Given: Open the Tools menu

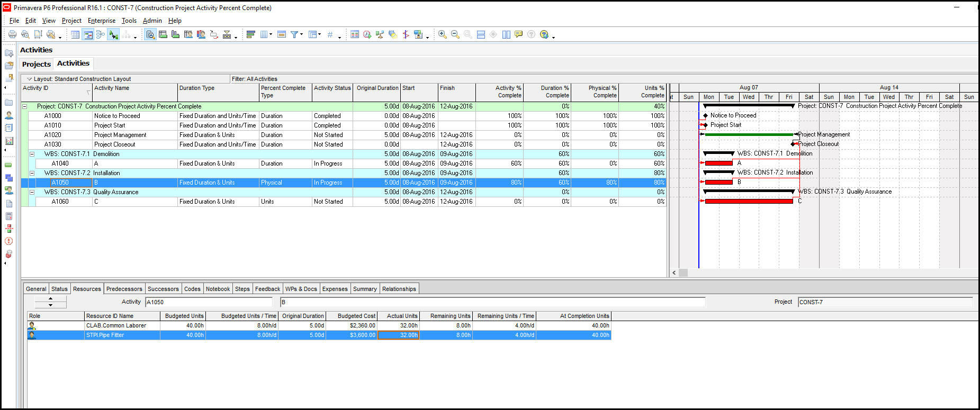Looking at the screenshot, I should (129, 21).
